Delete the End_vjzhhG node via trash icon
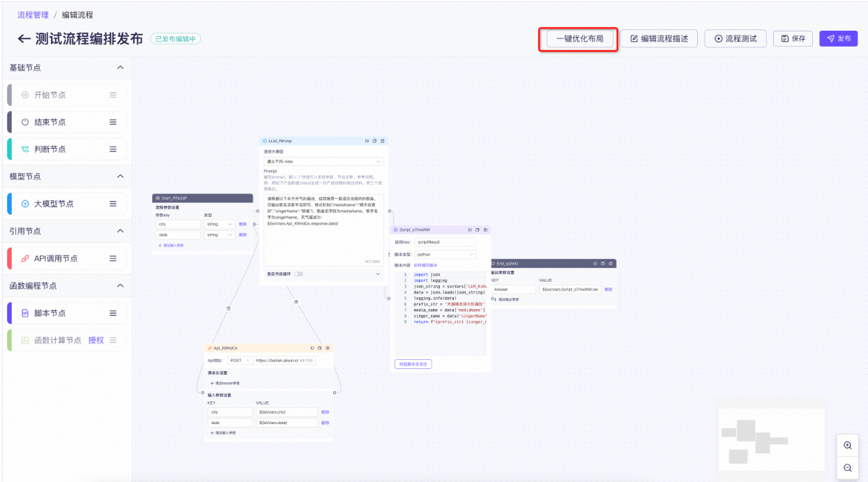Image resolution: width=868 pixels, height=482 pixels. coord(611,264)
